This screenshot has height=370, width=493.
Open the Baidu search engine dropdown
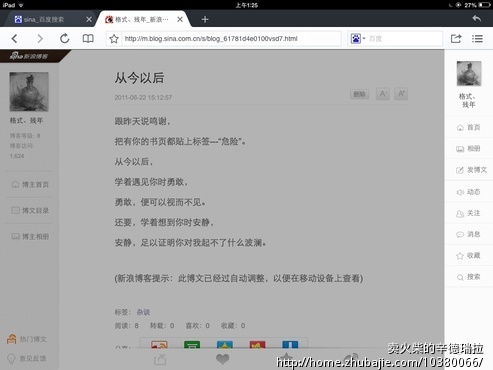point(358,39)
